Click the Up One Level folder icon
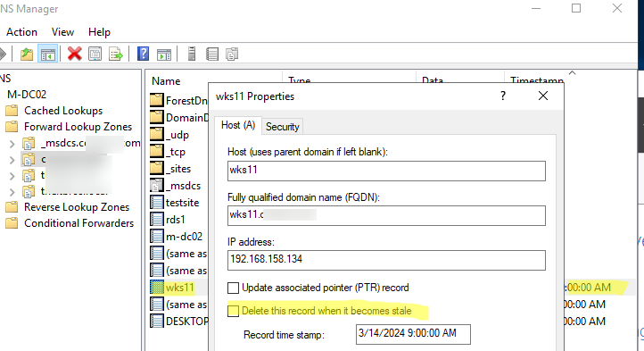This screenshot has height=351, width=644. pyautogui.click(x=27, y=54)
